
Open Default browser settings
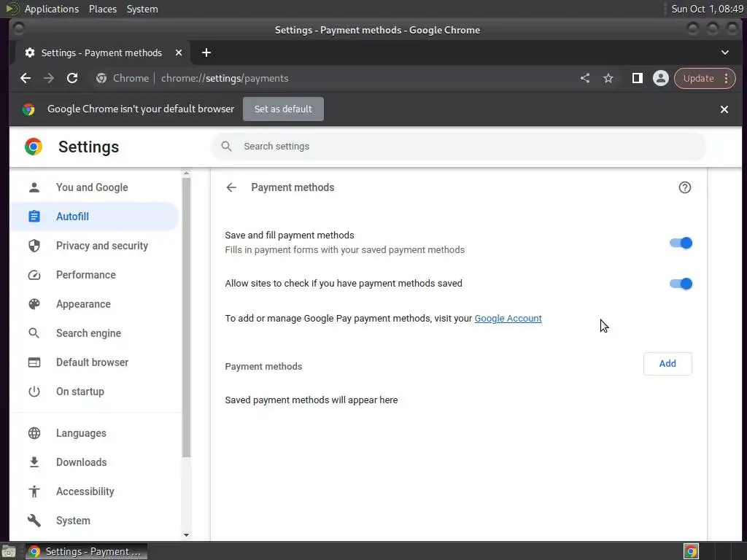94,362
